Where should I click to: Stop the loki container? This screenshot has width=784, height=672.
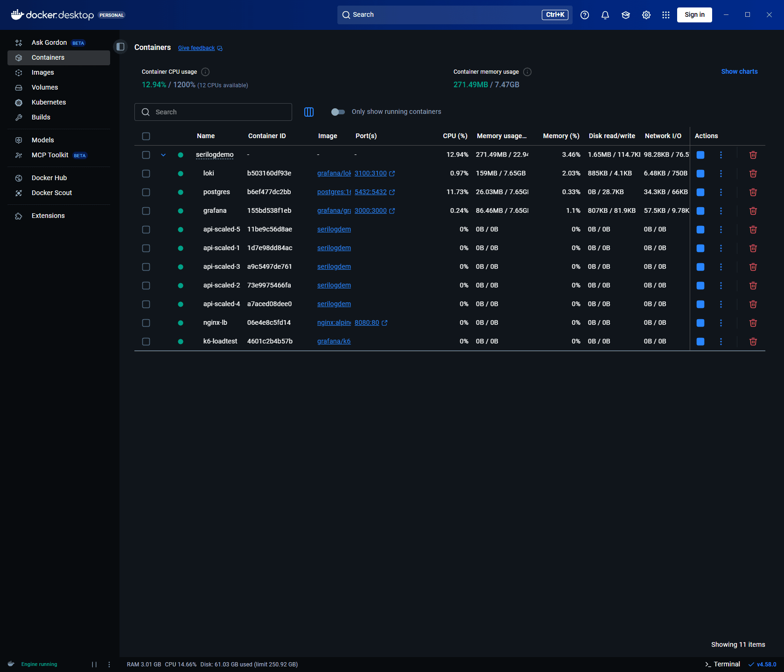tap(700, 173)
